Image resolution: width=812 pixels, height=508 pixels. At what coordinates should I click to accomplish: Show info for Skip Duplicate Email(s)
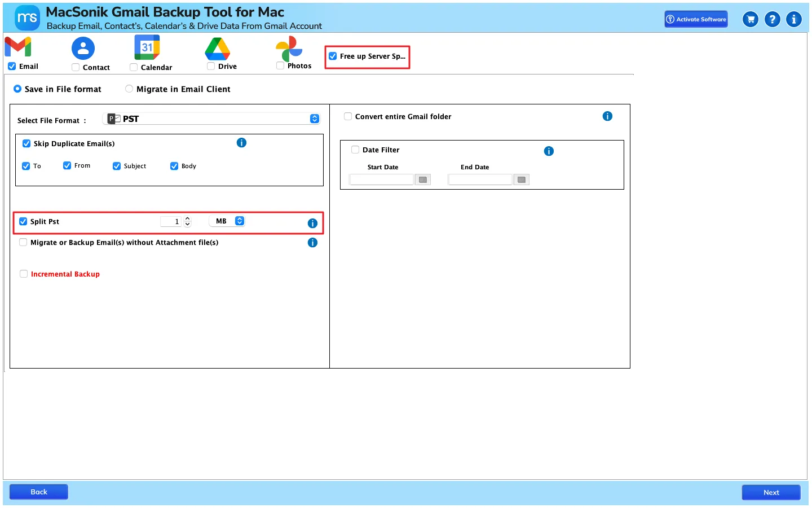click(241, 143)
